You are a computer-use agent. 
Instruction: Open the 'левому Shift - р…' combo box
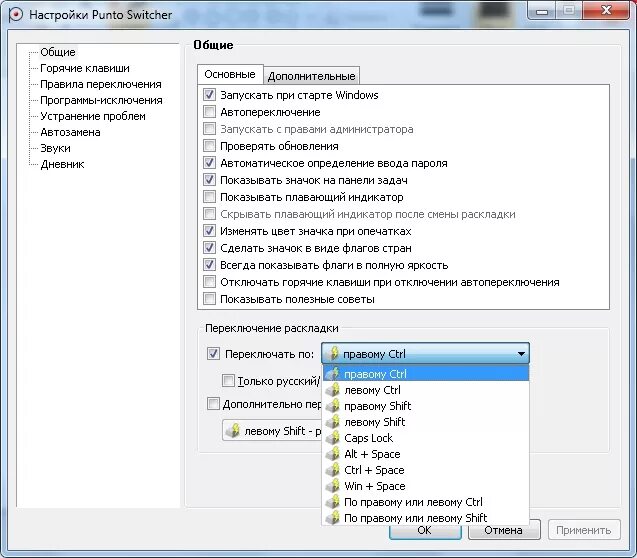coord(272,430)
